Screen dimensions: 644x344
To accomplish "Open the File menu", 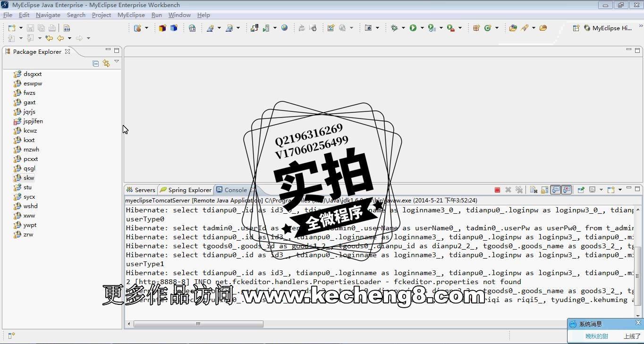I will 8,15.
